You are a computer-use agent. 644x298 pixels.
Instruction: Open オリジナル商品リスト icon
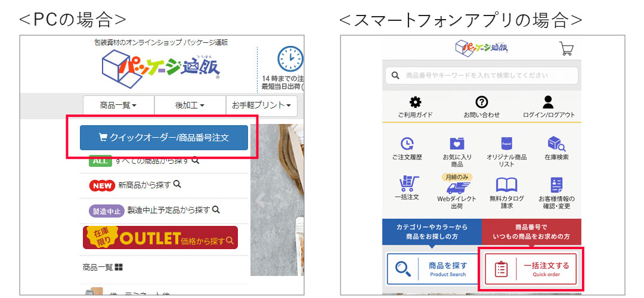click(x=507, y=143)
